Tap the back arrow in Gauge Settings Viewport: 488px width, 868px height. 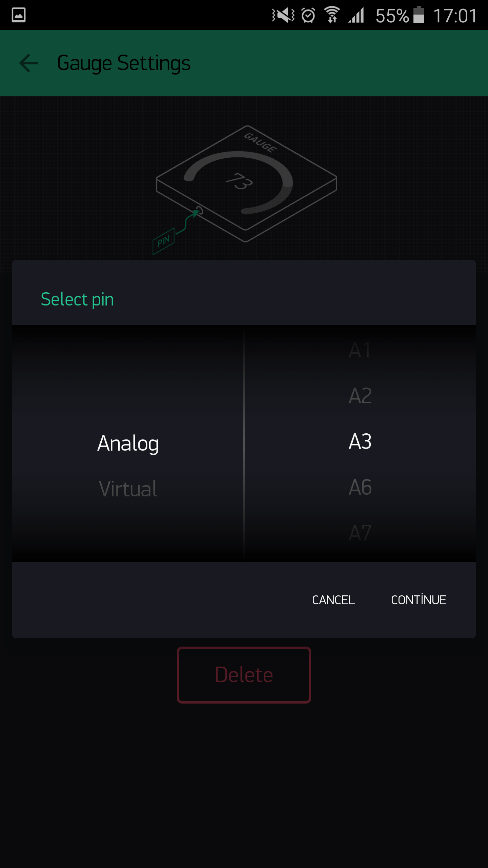28,63
